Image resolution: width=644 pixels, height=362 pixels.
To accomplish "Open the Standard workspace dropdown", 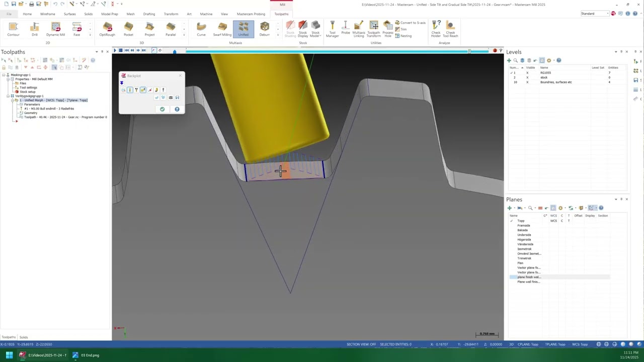I will point(594,14).
